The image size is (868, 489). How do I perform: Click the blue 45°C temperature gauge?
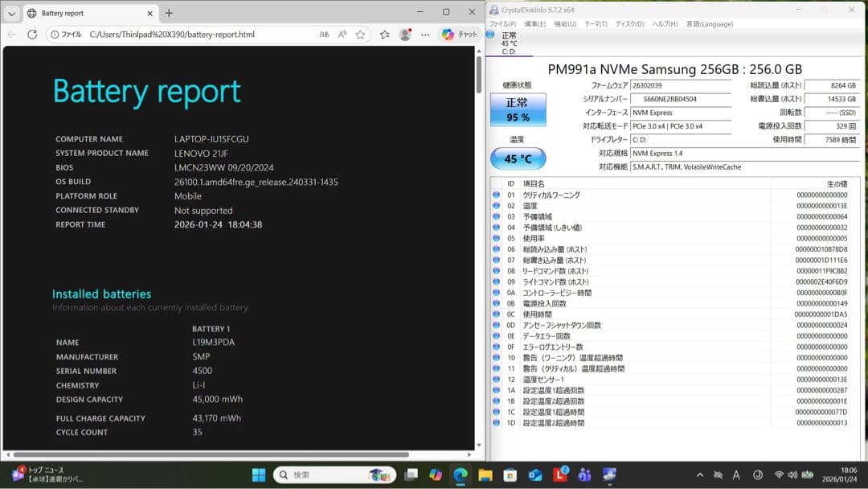517,158
